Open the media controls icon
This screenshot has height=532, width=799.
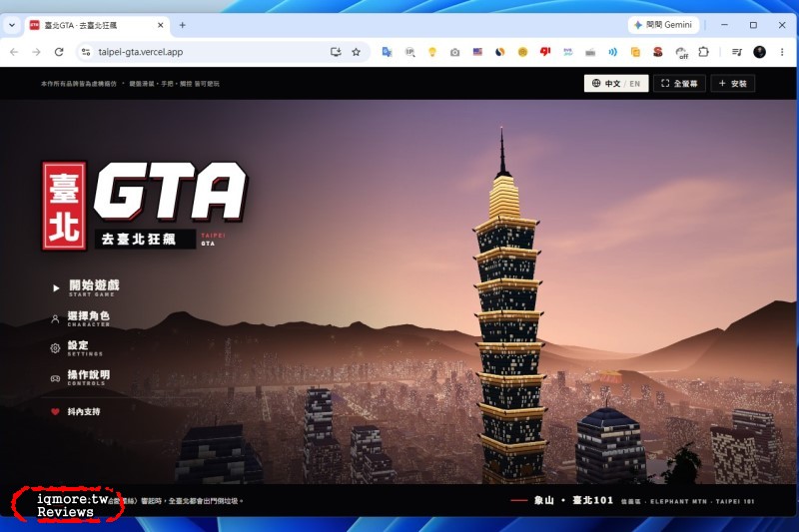[737, 52]
